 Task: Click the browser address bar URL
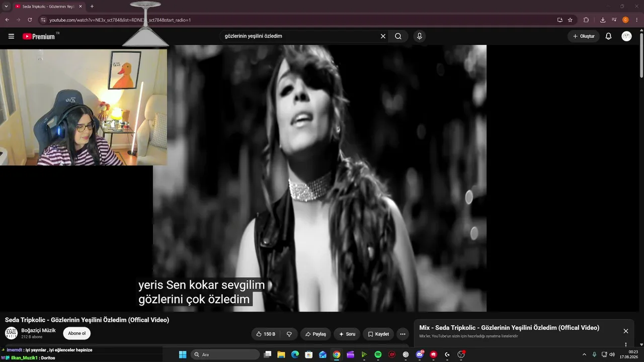point(120,20)
